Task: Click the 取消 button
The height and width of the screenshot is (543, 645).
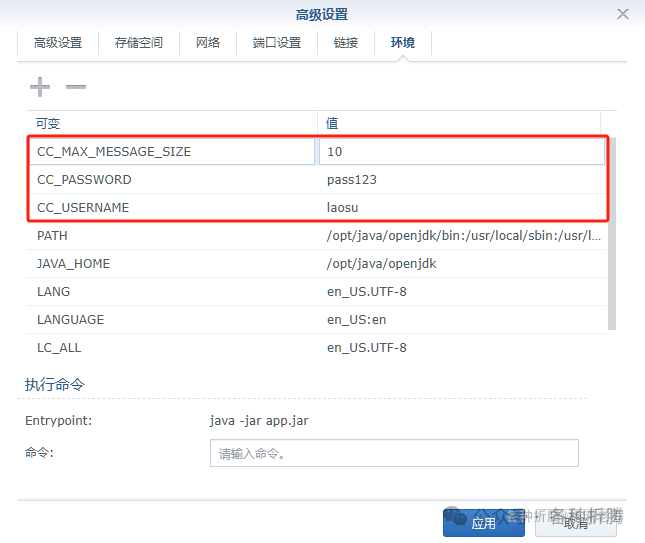Action: pos(575,523)
